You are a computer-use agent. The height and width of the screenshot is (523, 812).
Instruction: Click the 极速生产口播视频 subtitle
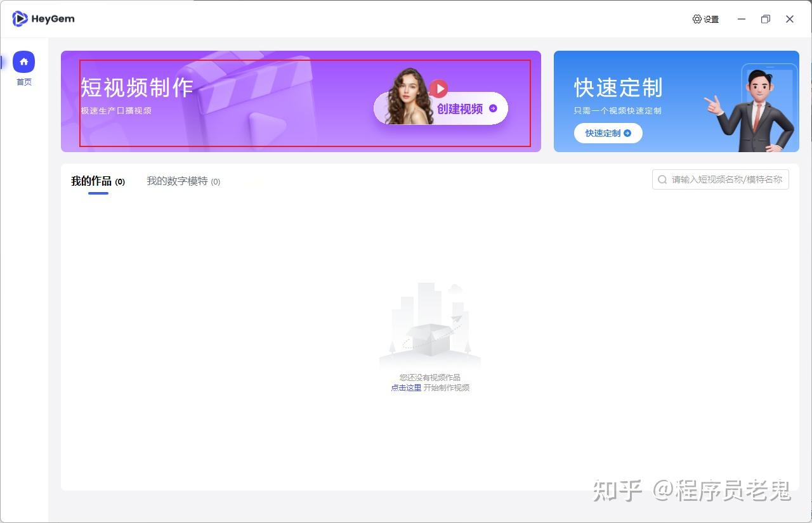(116, 111)
